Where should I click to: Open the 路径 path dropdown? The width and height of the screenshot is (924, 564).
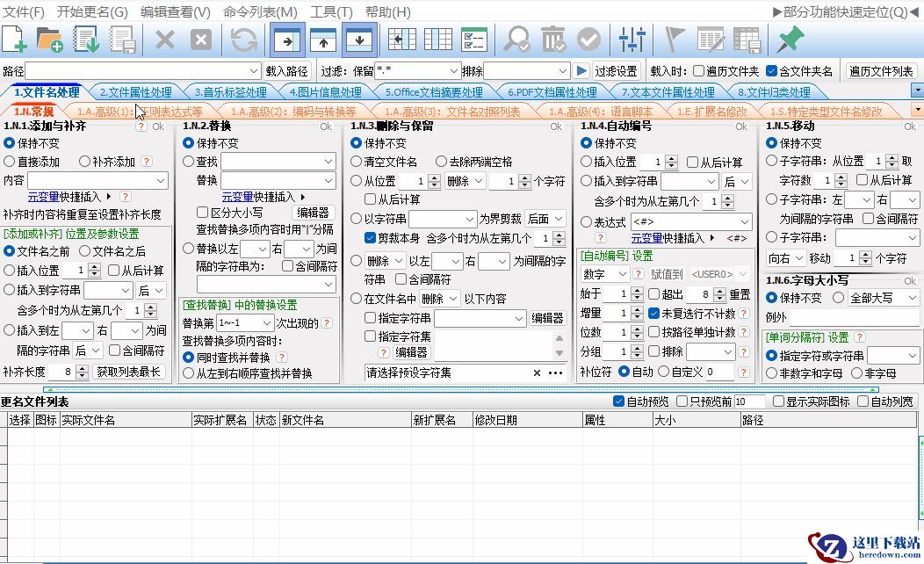pyautogui.click(x=254, y=71)
